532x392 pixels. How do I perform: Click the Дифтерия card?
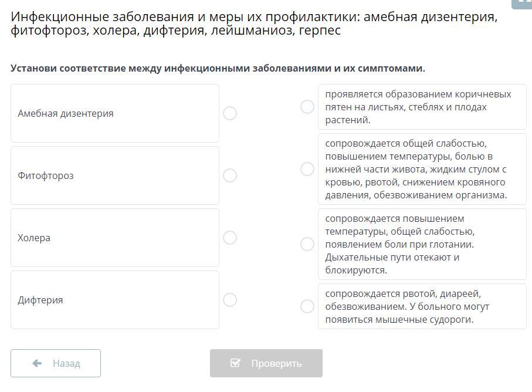pyautogui.click(x=115, y=300)
